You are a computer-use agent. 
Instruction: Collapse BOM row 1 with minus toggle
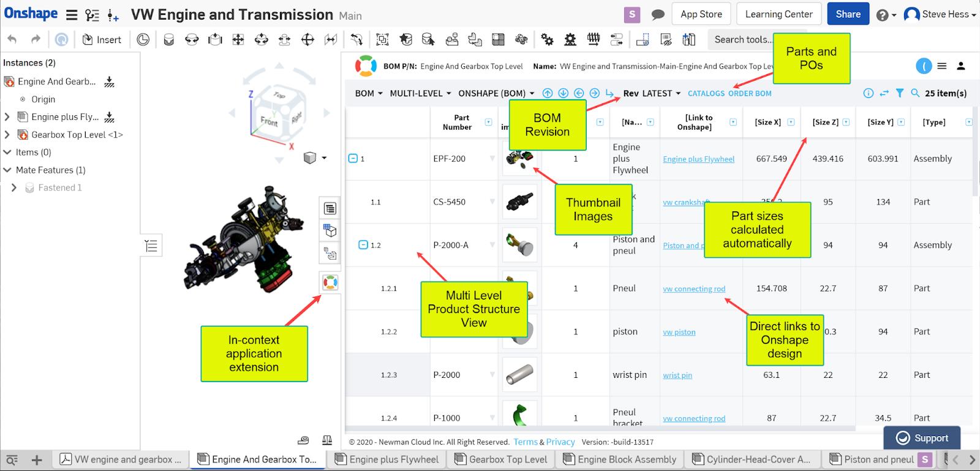click(x=353, y=159)
